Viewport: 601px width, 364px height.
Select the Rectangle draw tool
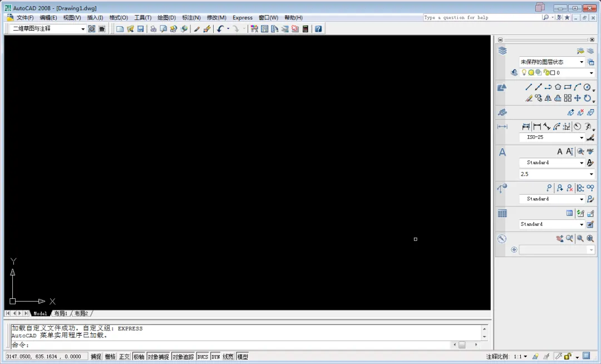568,87
